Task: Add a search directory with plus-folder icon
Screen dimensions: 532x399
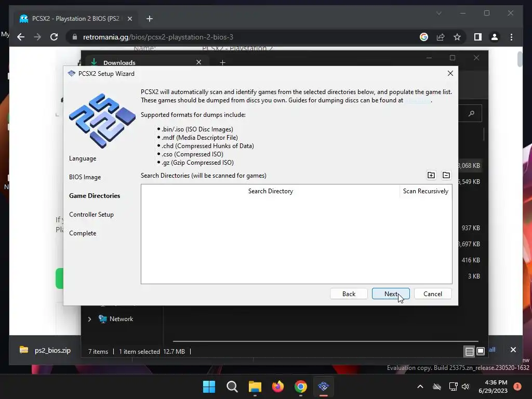Action: pyautogui.click(x=431, y=175)
